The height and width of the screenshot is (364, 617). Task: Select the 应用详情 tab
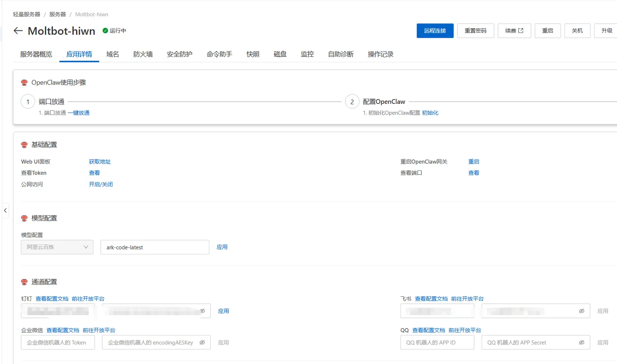click(x=79, y=54)
